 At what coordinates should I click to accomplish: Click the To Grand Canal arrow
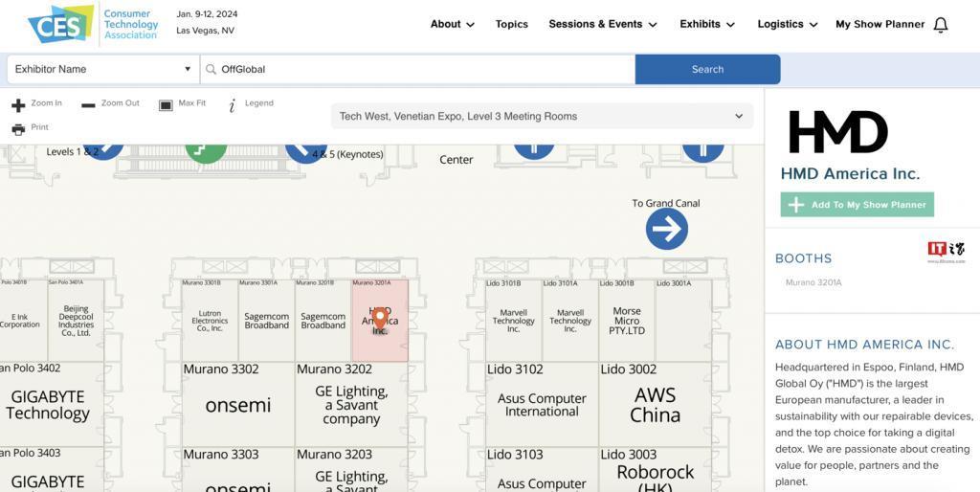[666, 229]
